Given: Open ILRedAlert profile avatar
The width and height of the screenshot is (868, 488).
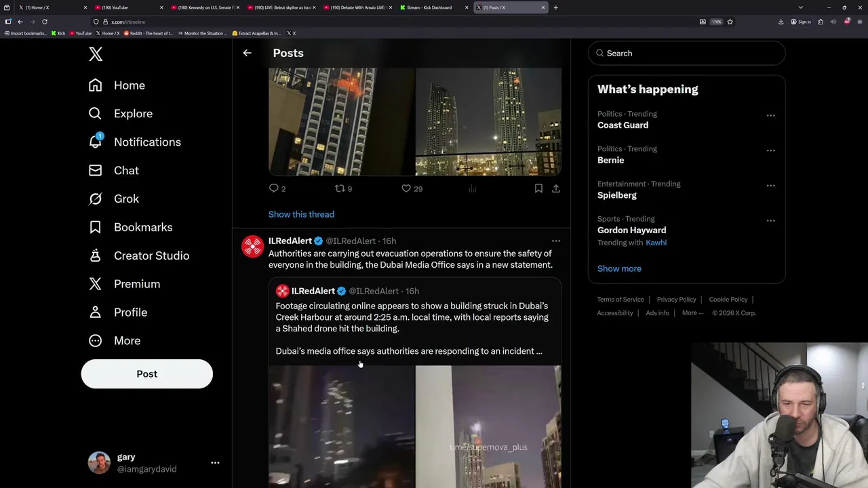Looking at the screenshot, I should (253, 247).
